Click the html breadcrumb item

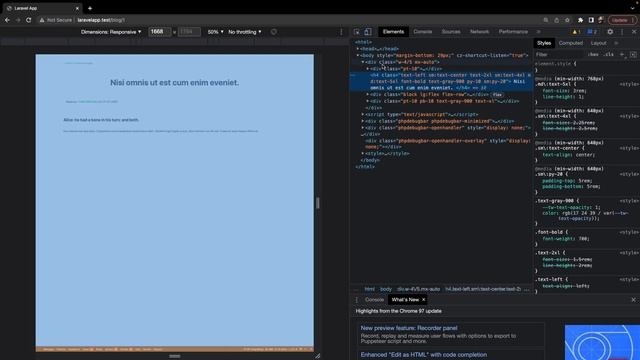pyautogui.click(x=369, y=289)
